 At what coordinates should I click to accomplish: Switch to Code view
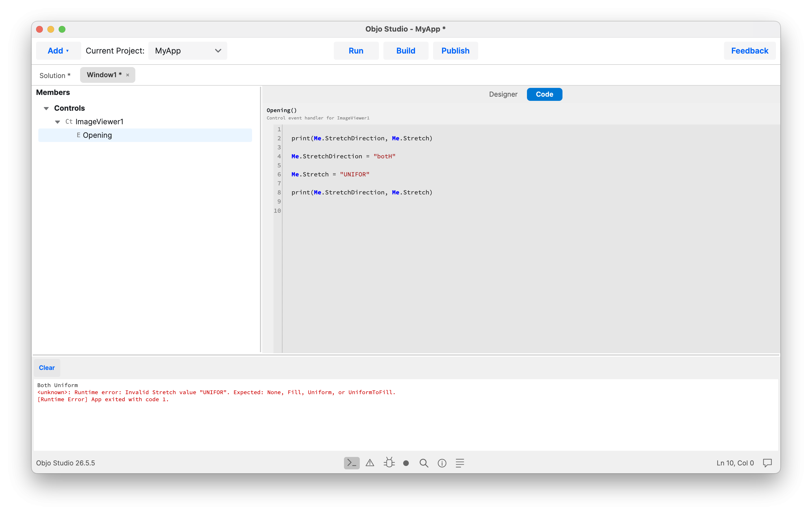click(544, 94)
